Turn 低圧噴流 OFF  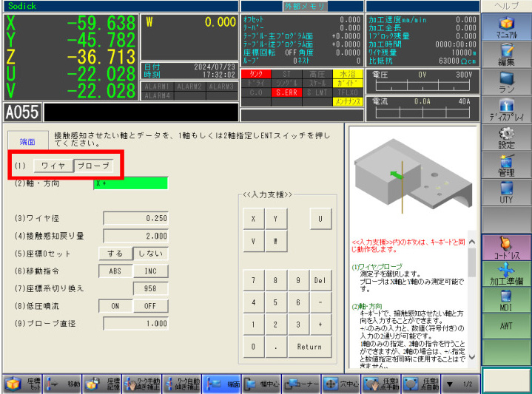[x=151, y=306]
